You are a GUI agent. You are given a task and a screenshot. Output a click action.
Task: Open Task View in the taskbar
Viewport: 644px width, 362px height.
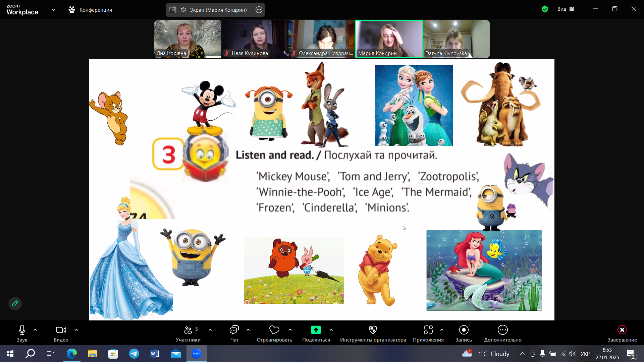coord(50,354)
